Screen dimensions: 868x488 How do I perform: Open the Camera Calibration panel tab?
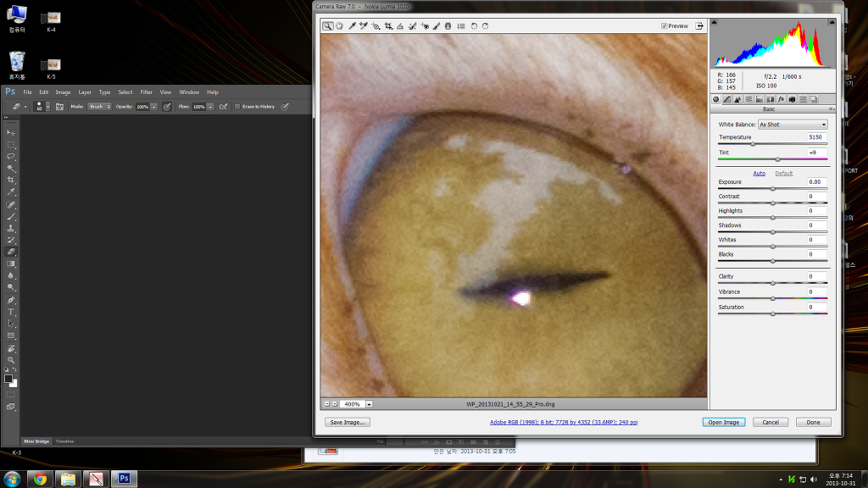(792, 99)
